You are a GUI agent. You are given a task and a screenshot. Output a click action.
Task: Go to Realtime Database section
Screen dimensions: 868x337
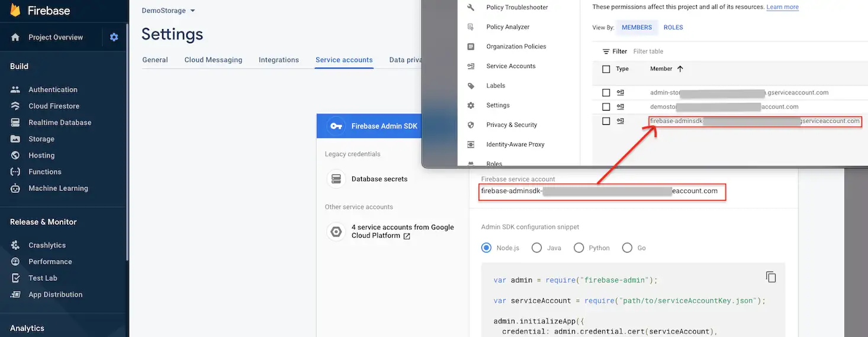60,123
